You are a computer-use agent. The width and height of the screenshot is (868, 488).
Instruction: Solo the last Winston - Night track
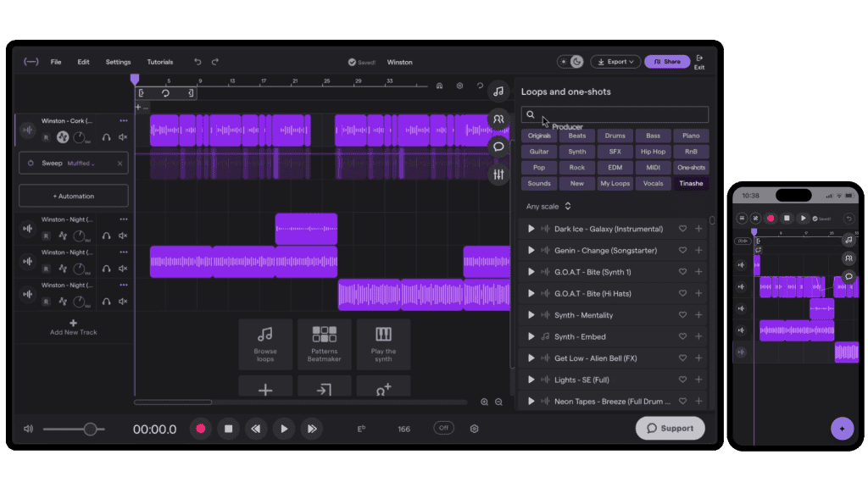coord(106,302)
